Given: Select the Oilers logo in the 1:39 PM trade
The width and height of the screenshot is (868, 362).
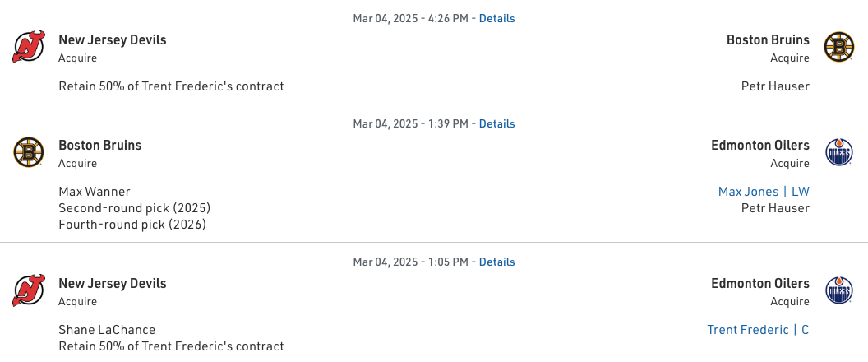Looking at the screenshot, I should pos(839,152).
